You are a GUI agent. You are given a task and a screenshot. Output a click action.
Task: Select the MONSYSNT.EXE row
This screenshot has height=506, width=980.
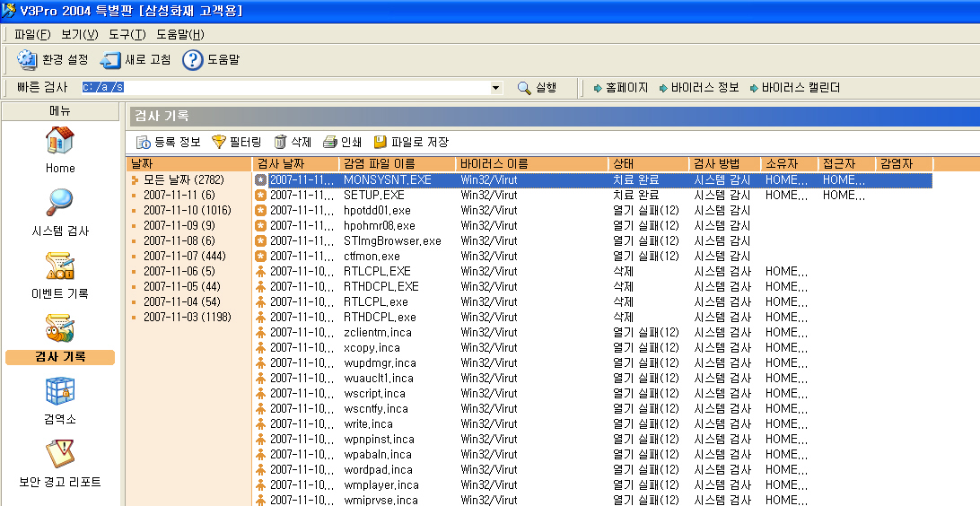point(593,180)
